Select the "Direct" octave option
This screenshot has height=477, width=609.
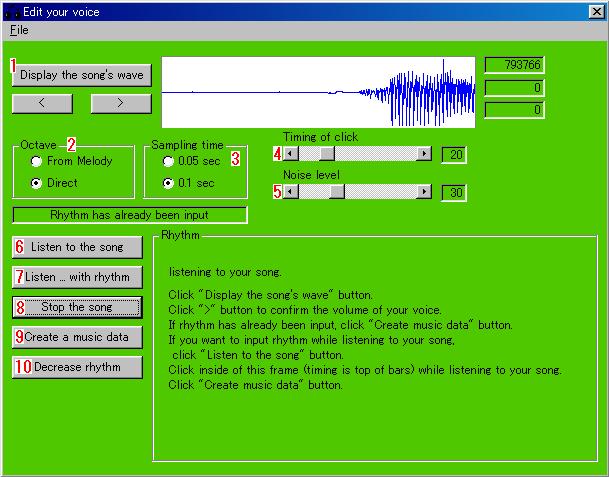[37, 183]
